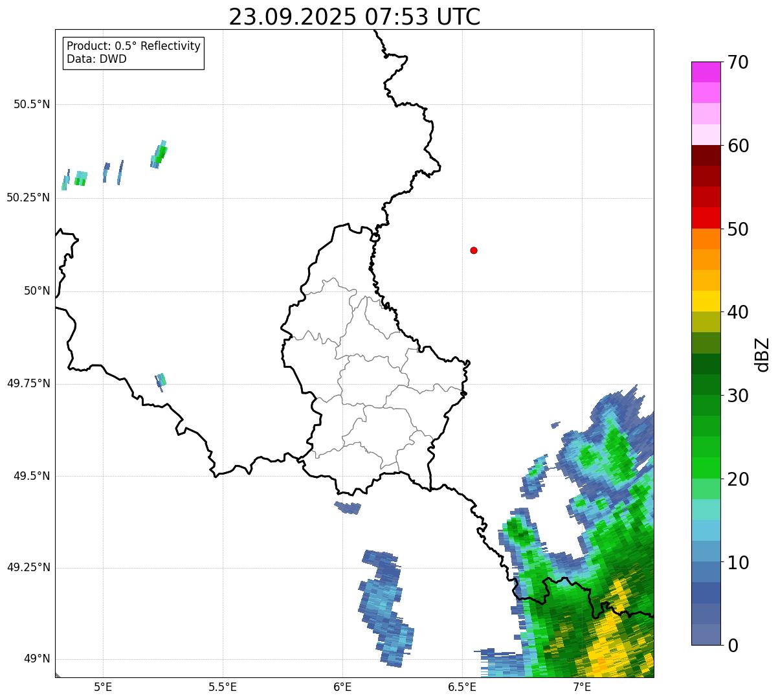Click the 20 tick on colorbar

point(737,479)
